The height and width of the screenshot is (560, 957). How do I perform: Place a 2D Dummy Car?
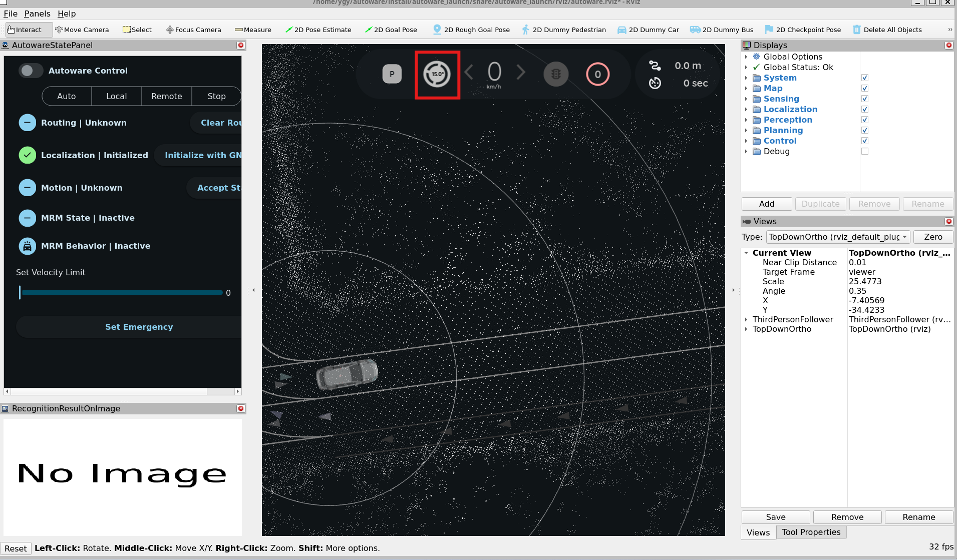(x=648, y=30)
